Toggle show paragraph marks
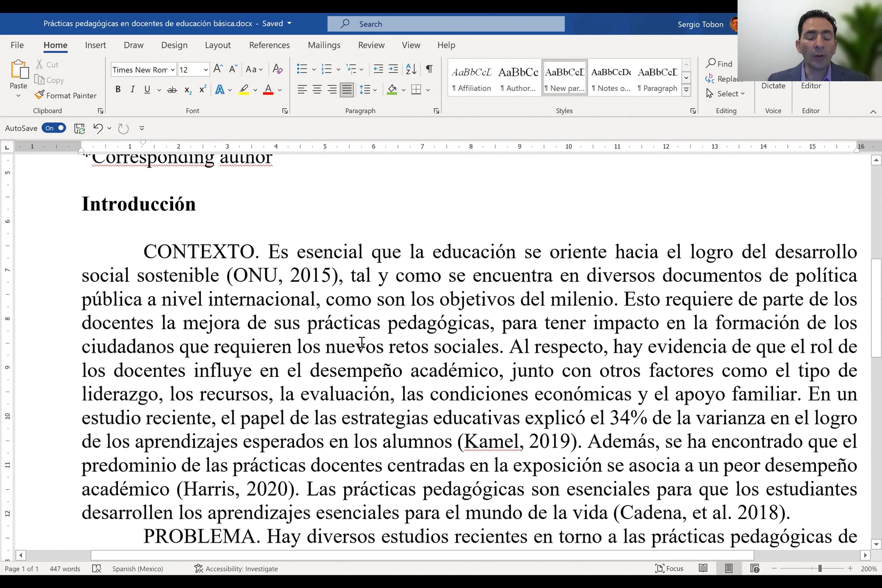Viewport: 882px width, 588px height. (x=429, y=69)
